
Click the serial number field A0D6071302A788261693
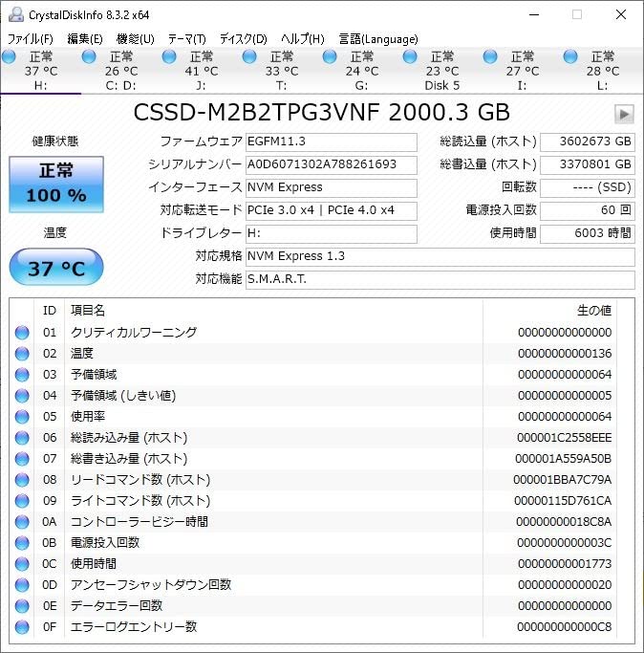point(332,164)
